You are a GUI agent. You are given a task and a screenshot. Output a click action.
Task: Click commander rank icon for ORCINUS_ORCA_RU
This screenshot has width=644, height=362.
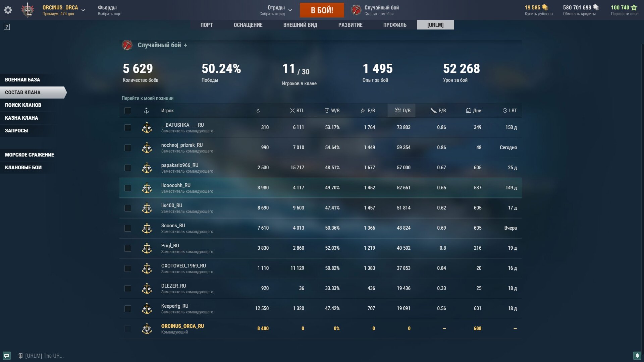point(147,329)
